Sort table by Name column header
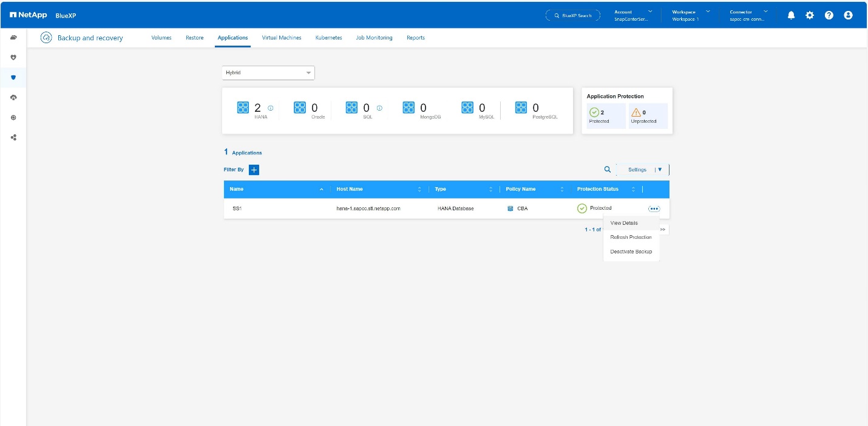 point(237,189)
